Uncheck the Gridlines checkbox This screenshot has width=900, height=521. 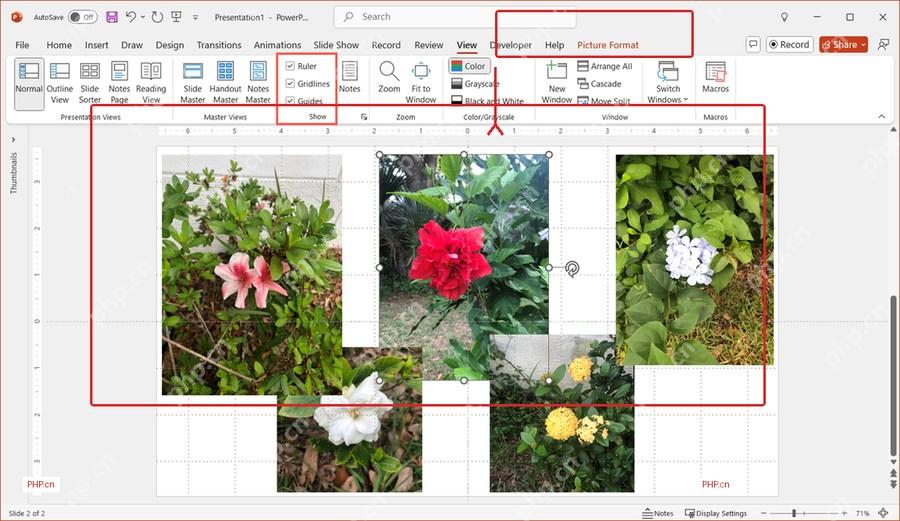pos(290,83)
